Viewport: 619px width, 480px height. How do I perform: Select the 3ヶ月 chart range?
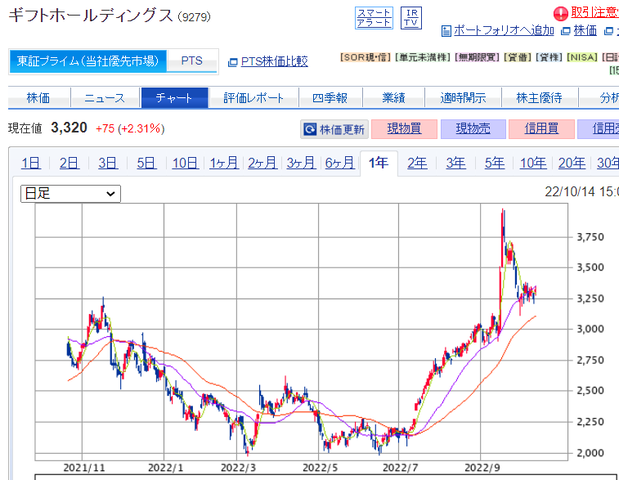click(301, 163)
